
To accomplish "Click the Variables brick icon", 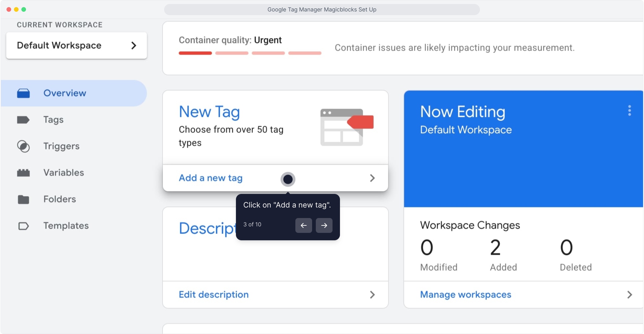I will click(x=23, y=173).
